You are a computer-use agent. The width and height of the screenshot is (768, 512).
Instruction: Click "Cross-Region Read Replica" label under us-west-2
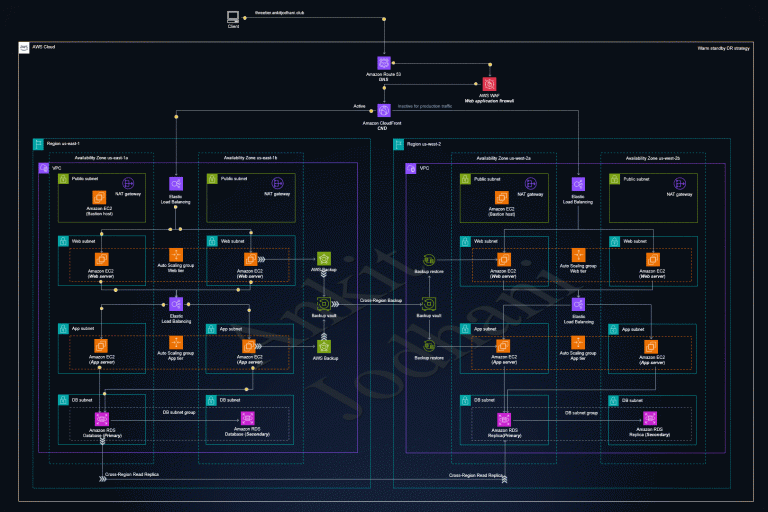click(x=476, y=475)
